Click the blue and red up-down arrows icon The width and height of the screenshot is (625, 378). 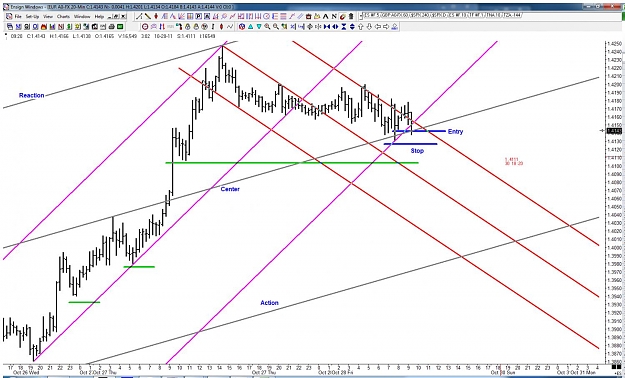[x=162, y=27]
